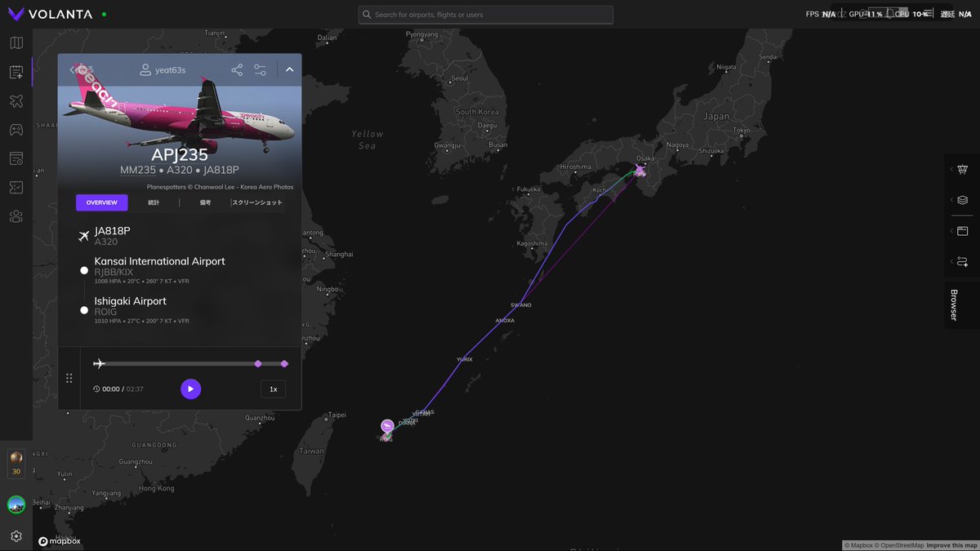Click the MM235 flight number link

tap(137, 170)
